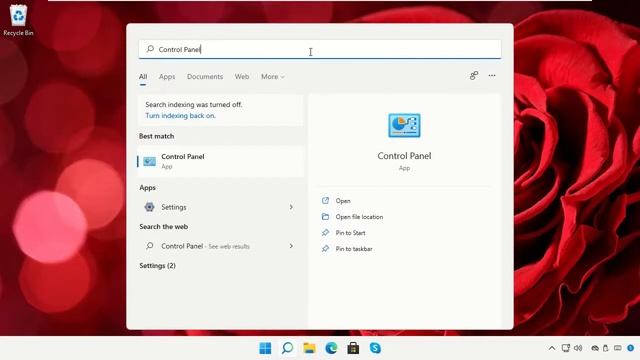Click the taskbar Search icon
This screenshot has height=360, width=640.
287,348
